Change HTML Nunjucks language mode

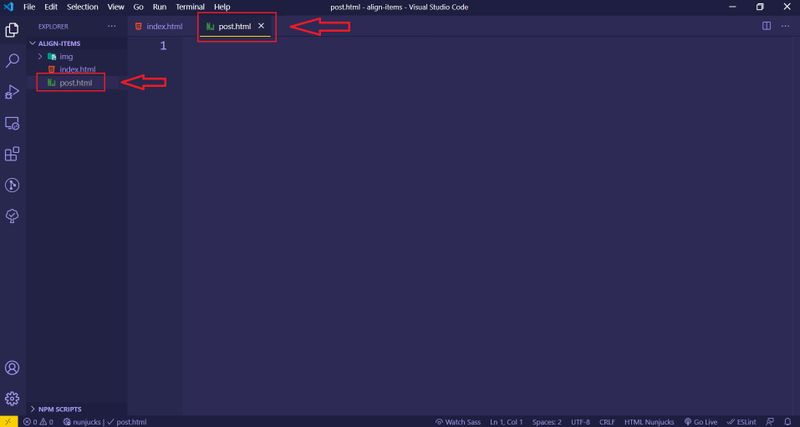651,421
